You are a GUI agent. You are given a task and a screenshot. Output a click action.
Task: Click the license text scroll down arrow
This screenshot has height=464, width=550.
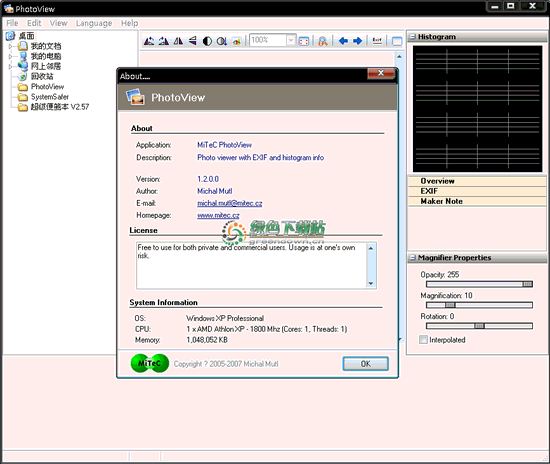click(x=371, y=283)
